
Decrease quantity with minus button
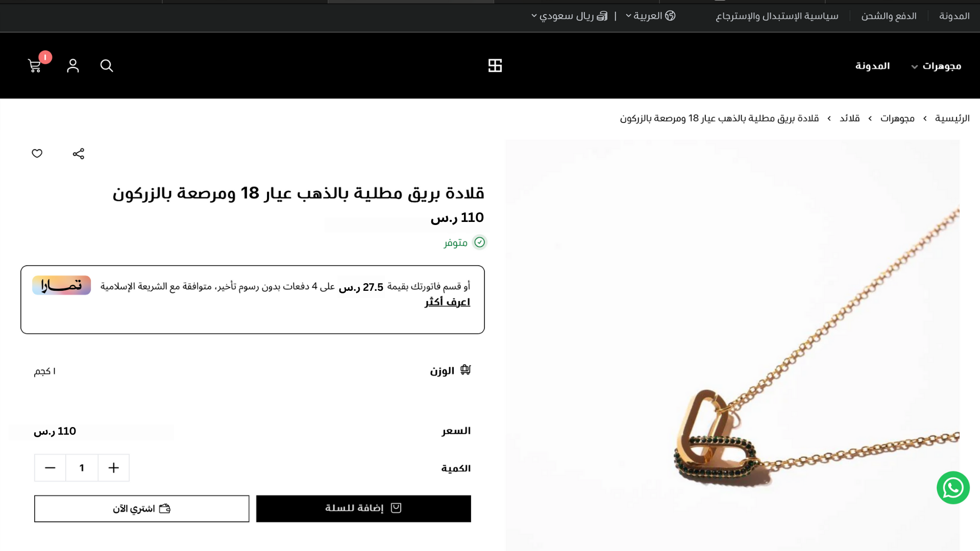coord(50,468)
